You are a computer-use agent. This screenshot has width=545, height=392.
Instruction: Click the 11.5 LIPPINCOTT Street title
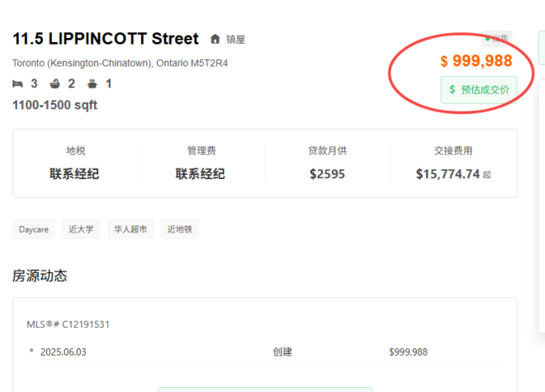[x=106, y=39]
